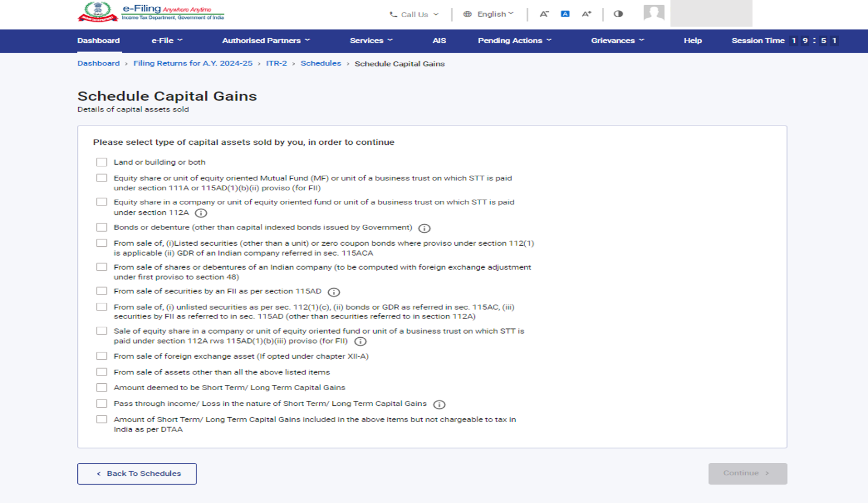Open the English language dropdown
Image resolution: width=868 pixels, height=503 pixels.
pos(489,14)
